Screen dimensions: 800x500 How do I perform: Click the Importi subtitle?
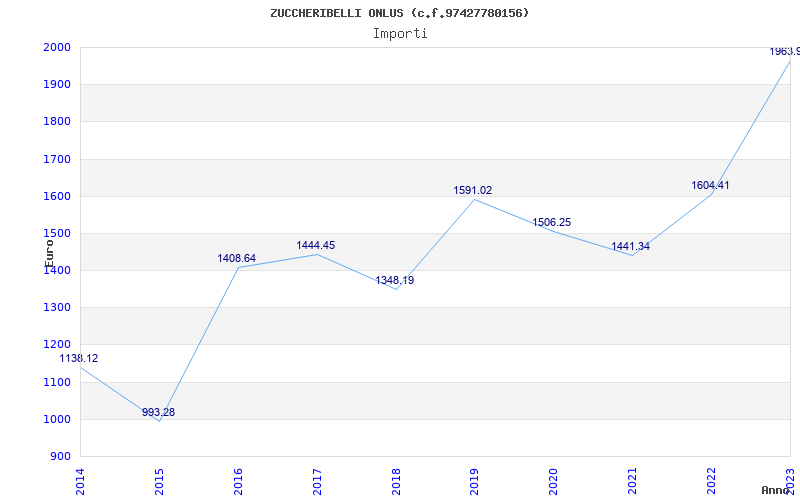click(400, 34)
